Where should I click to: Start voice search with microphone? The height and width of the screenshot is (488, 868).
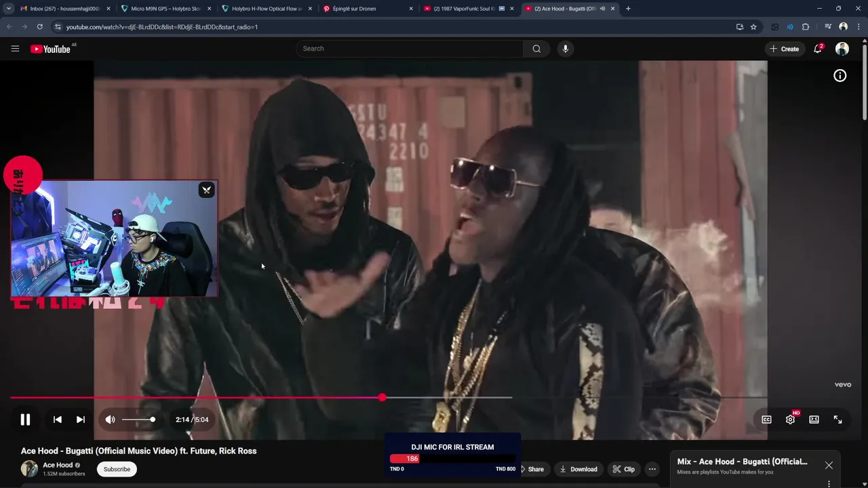point(565,49)
